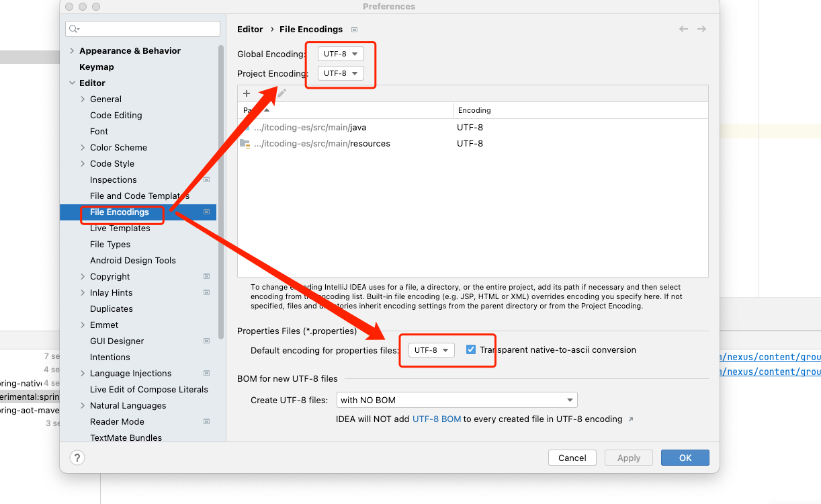Expand the General tree node
Image resolution: width=821 pixels, height=504 pixels.
tap(83, 99)
